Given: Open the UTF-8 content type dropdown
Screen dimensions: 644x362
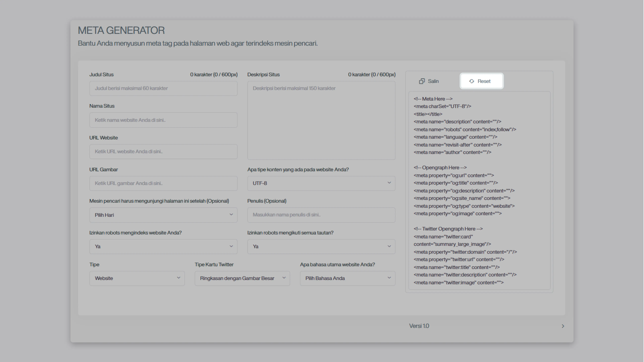Looking at the screenshot, I should (x=321, y=183).
